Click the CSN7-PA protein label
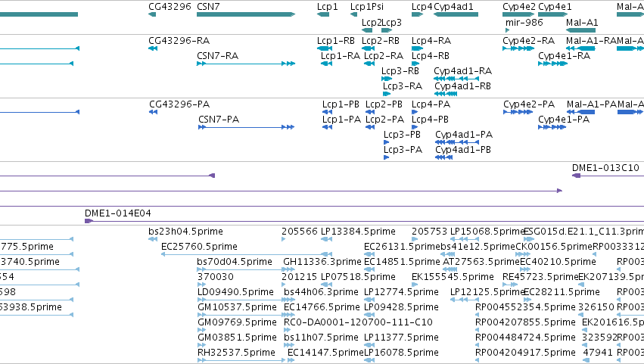This screenshot has height=364, width=644. (219, 120)
